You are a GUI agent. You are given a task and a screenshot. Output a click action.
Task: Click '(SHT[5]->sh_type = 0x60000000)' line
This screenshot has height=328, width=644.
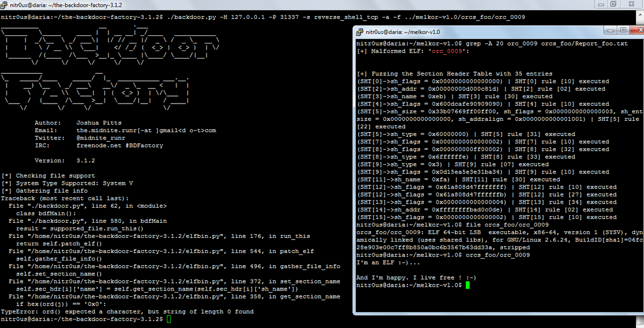(x=466, y=134)
